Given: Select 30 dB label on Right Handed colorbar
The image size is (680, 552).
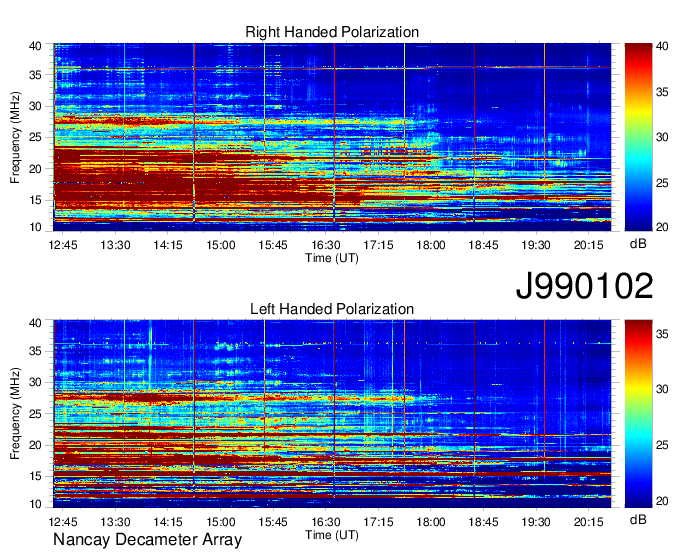Looking at the screenshot, I should [662, 137].
